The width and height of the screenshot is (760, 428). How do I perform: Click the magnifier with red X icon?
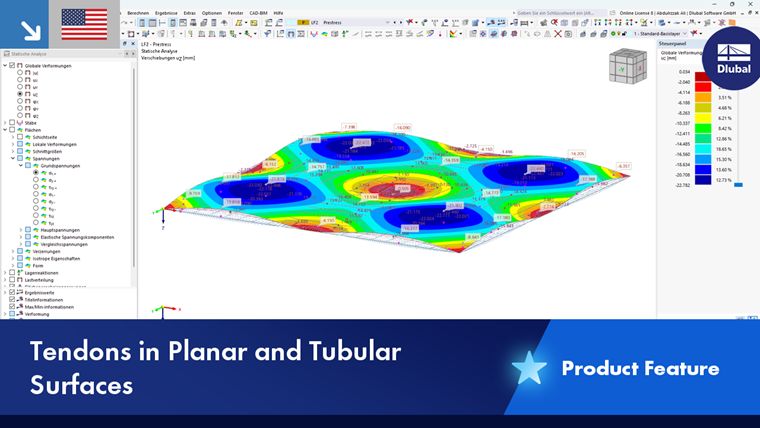554,23
